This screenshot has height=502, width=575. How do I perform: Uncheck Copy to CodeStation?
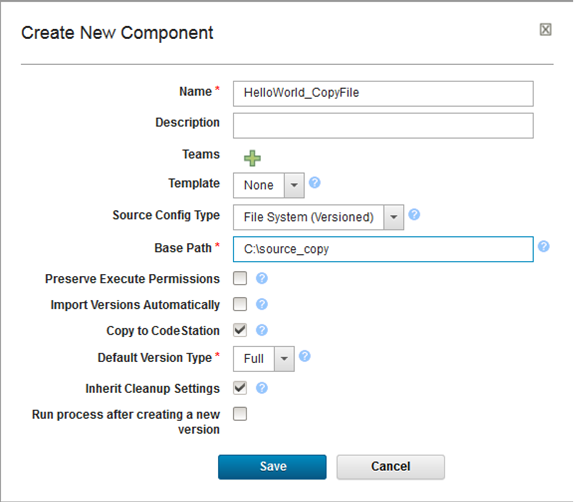(240, 330)
